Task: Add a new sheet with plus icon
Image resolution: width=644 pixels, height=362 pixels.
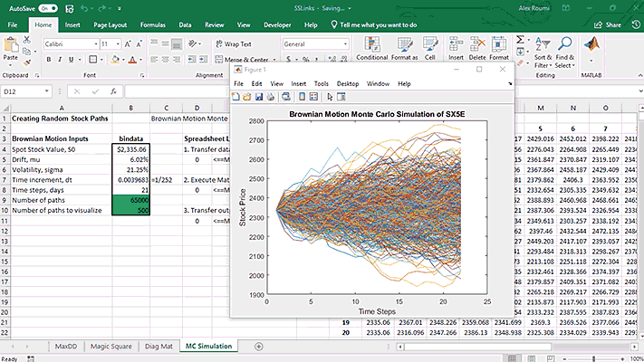Action: 260,346
